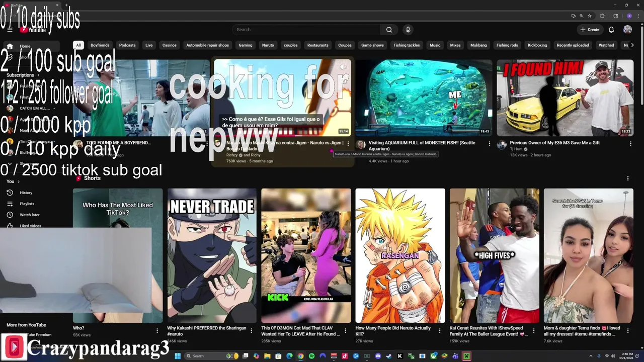Viewport: 644px width, 362px height.
Task: Open the Kick app in taskbar
Action: point(399,356)
